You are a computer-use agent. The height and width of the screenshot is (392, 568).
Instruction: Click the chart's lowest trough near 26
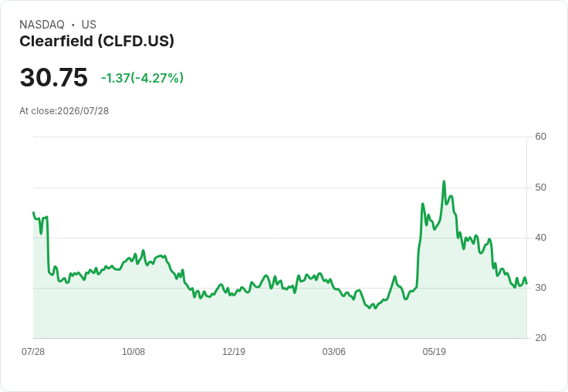[x=375, y=308]
